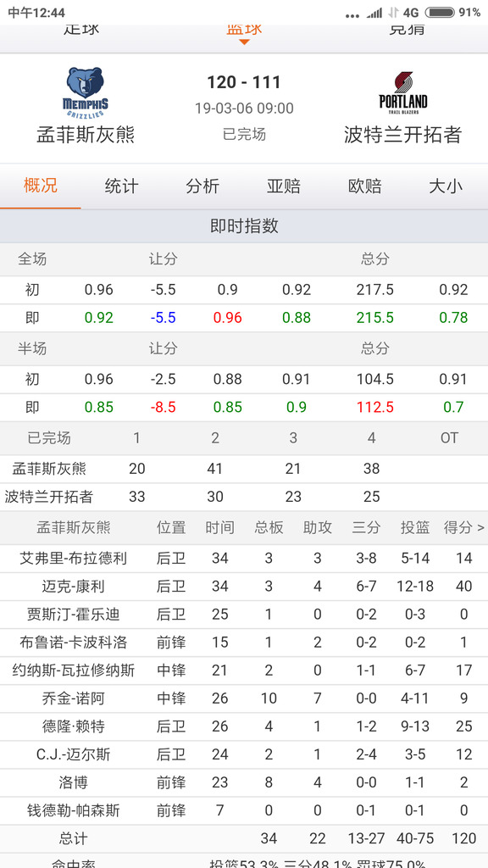Tap Grizzlies second-quarter score 41
Viewport: 488px width, 868px height.
[x=214, y=469]
